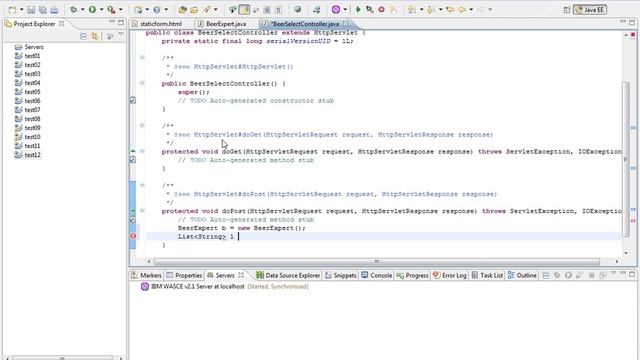Click the Previous Annotation icon
Screen dimensions: 640x360
[x=430, y=10]
